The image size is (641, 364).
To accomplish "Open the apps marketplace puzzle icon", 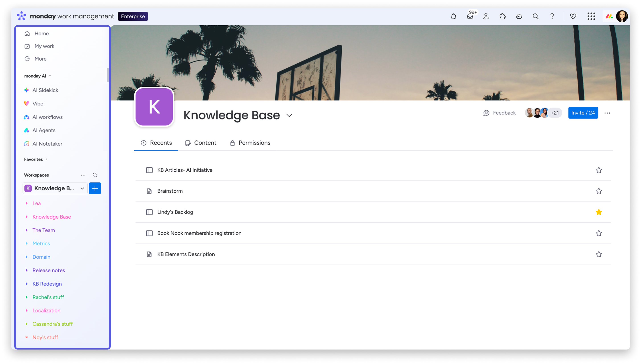I will (x=502, y=16).
